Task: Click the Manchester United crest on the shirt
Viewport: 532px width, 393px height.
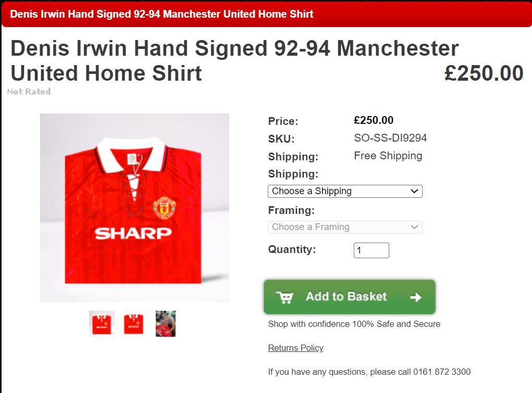Action: pos(164,208)
